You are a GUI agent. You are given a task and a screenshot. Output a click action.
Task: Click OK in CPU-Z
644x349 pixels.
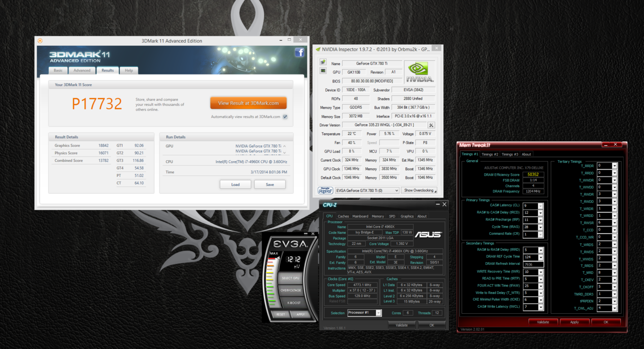click(x=431, y=325)
